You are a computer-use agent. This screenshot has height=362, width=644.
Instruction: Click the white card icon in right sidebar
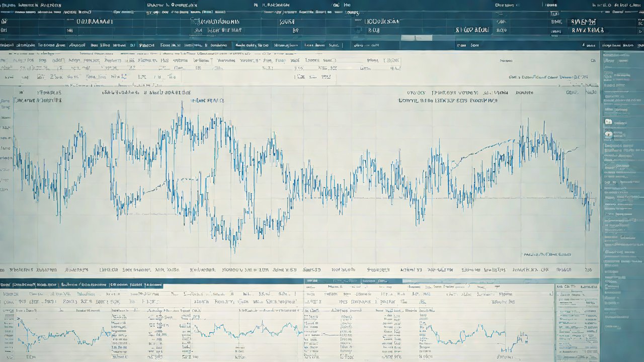[608, 122]
